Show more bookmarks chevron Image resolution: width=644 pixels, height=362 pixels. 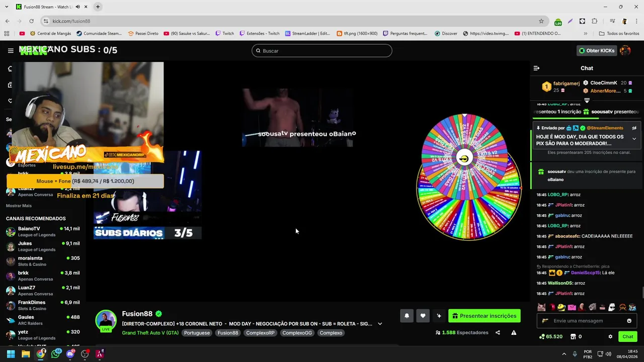coord(585,34)
